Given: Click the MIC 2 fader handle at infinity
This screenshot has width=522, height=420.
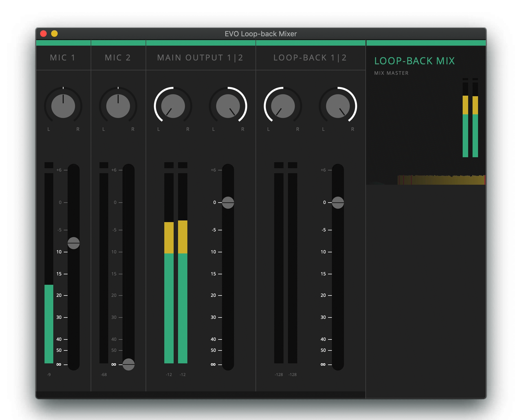Looking at the screenshot, I should point(129,364).
